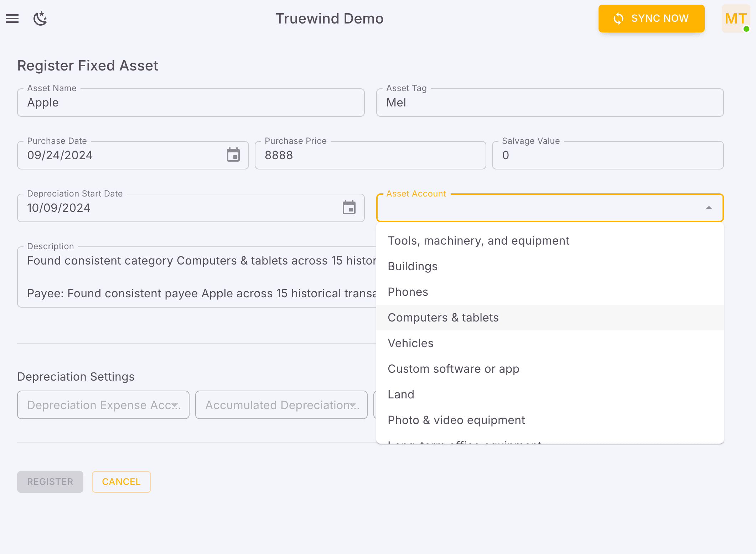The width and height of the screenshot is (756, 554).
Task: Click the sync refresh icon
Action: point(619,19)
